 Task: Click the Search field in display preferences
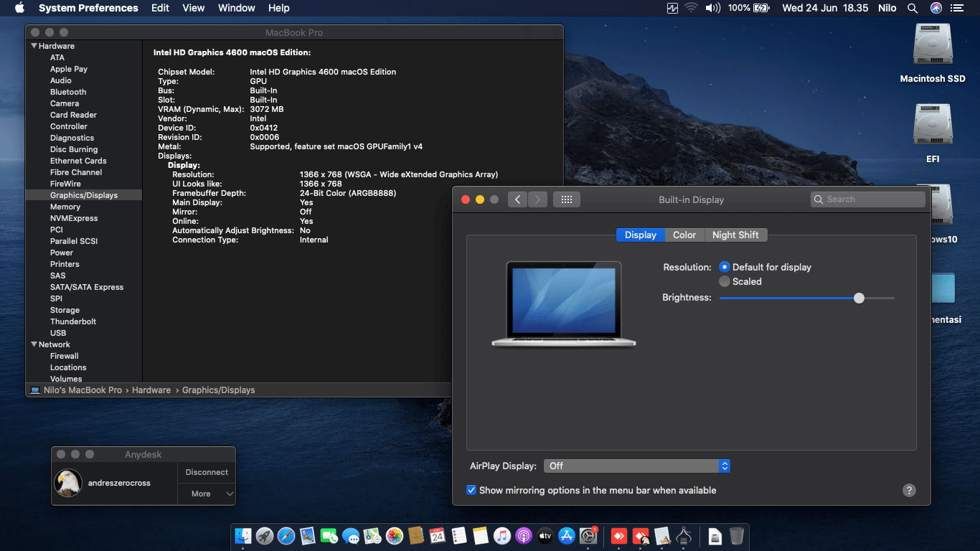coord(868,199)
